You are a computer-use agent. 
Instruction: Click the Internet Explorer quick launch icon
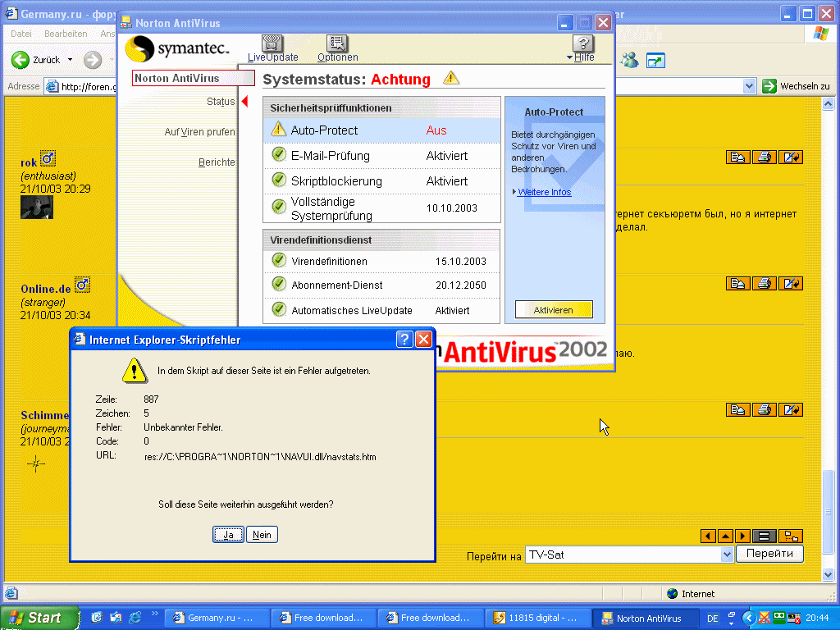point(135,617)
